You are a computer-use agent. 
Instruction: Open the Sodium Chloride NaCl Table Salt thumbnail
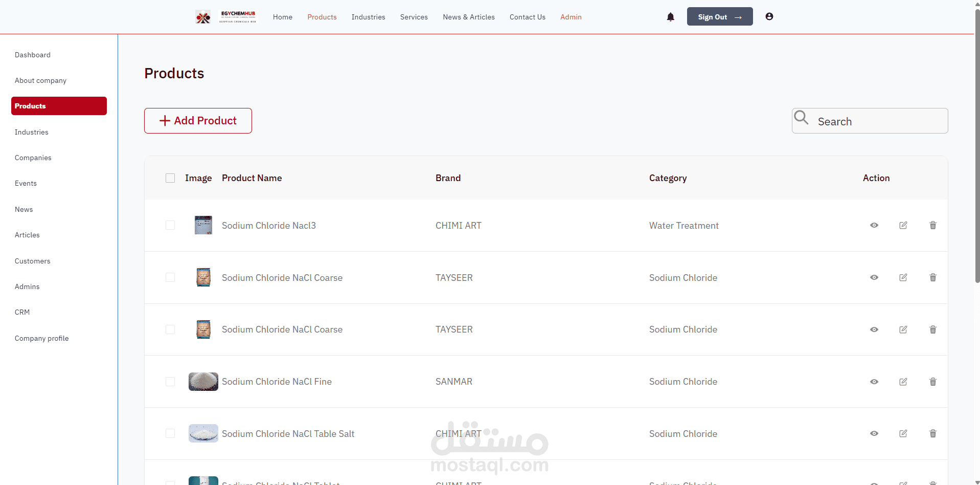point(203,433)
